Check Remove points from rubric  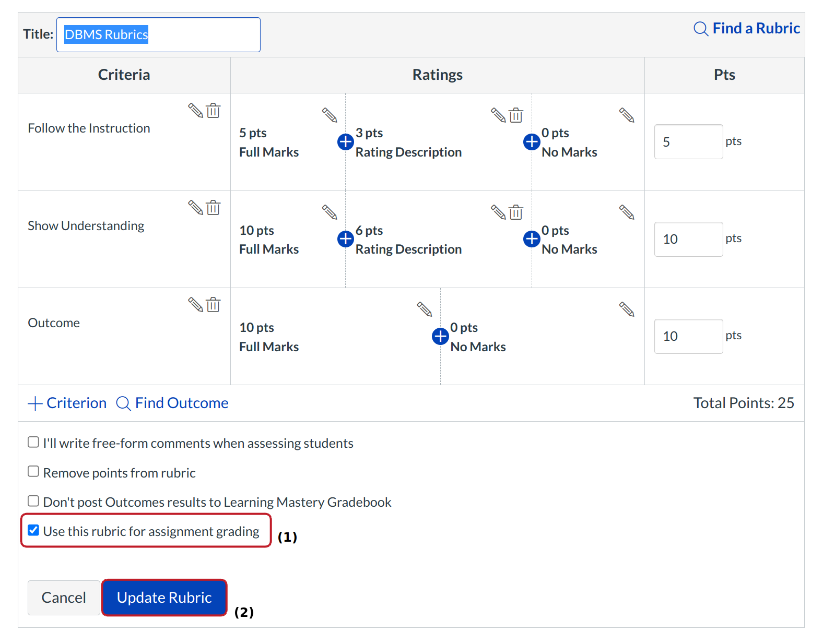click(33, 472)
